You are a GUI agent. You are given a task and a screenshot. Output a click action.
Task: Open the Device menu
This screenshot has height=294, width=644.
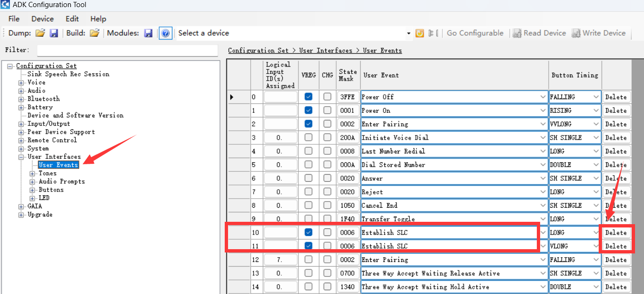coord(42,19)
